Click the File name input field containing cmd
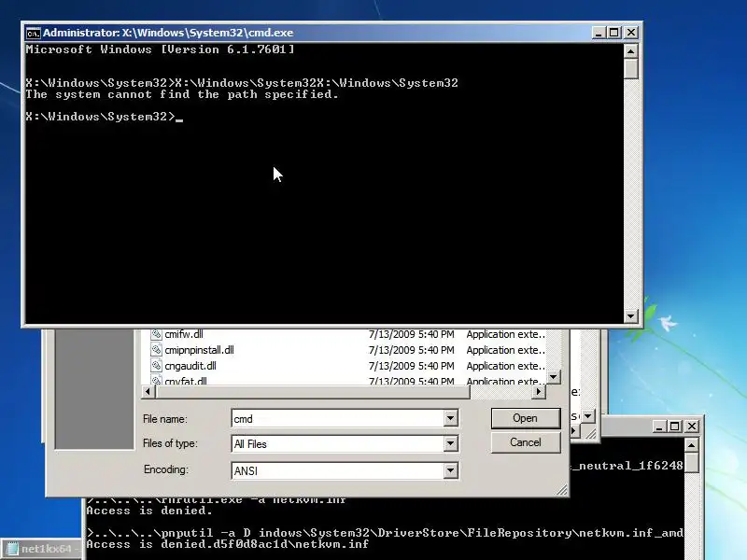The image size is (747, 560). (x=338, y=418)
